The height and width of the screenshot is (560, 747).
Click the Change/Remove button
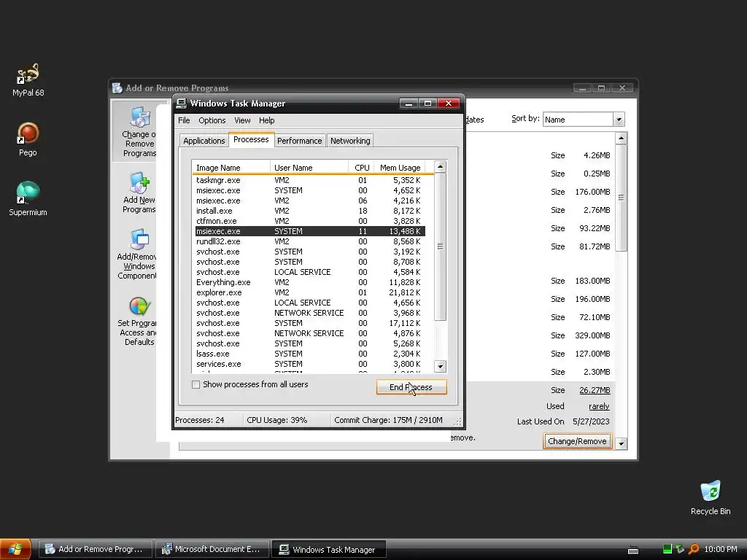tap(577, 441)
